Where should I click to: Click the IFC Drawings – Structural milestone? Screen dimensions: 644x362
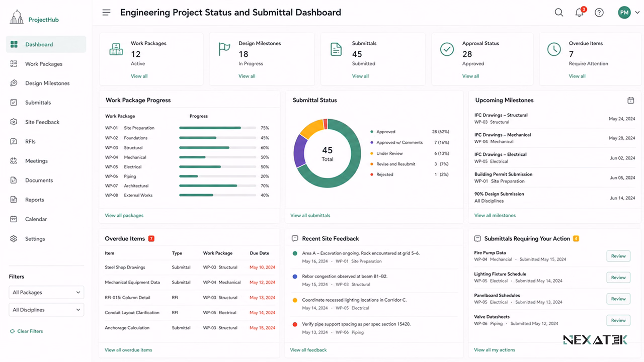[554, 119]
